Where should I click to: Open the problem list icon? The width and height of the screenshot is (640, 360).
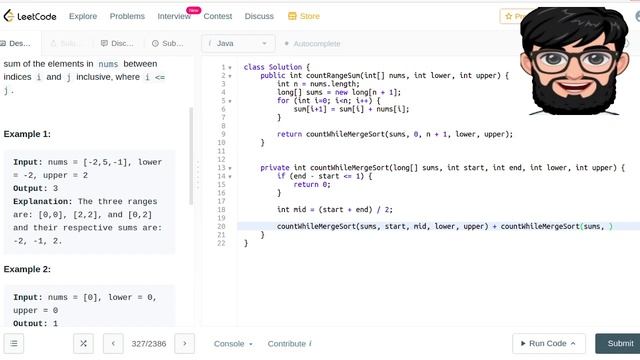[14, 344]
